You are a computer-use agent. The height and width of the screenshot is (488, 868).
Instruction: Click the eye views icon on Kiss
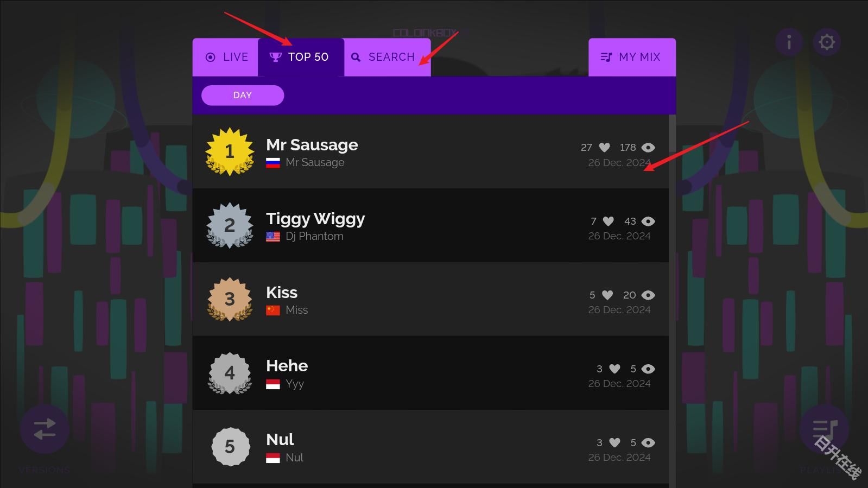click(x=648, y=295)
